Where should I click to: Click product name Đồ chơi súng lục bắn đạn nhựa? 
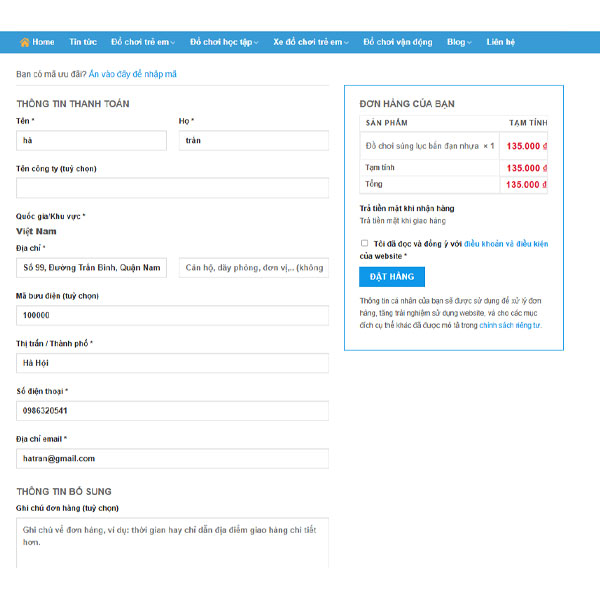coord(422,146)
